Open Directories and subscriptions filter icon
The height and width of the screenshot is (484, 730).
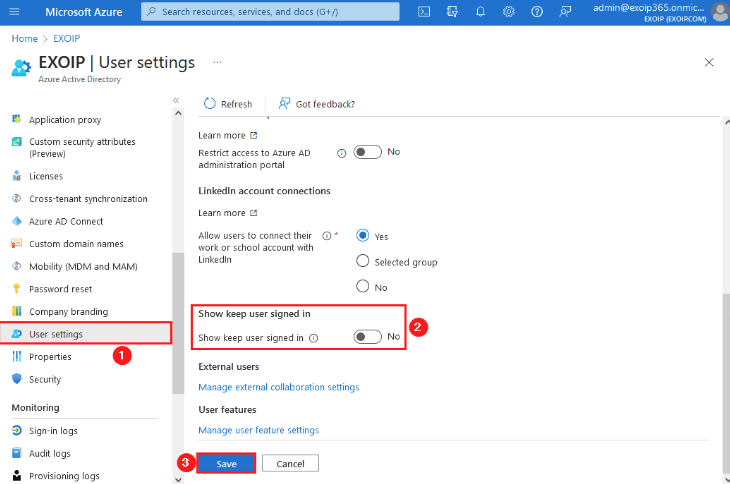coord(452,12)
